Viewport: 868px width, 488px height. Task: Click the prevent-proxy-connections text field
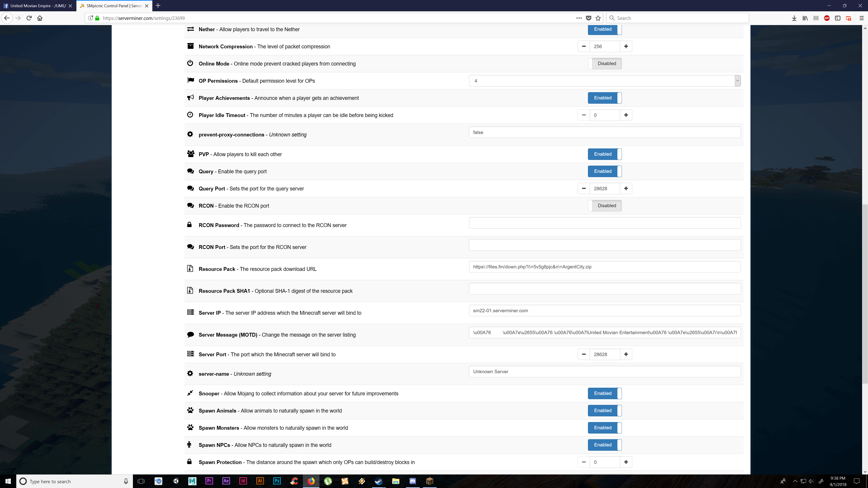(604, 132)
